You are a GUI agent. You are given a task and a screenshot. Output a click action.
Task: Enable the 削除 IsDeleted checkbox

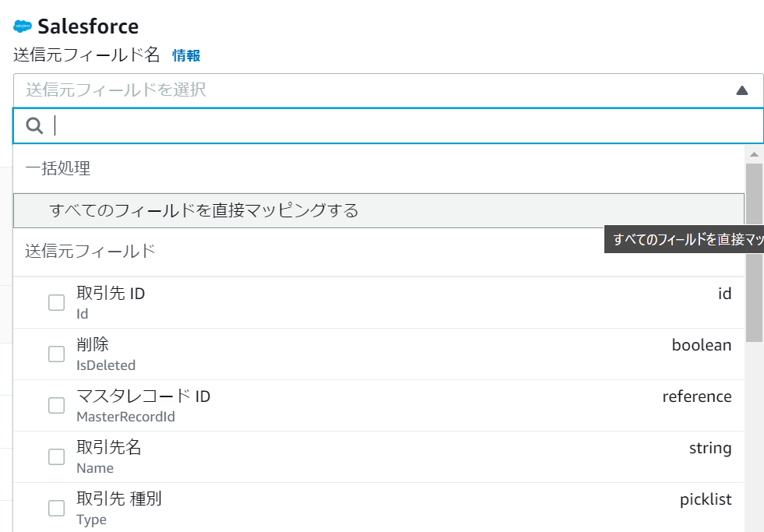(x=57, y=354)
